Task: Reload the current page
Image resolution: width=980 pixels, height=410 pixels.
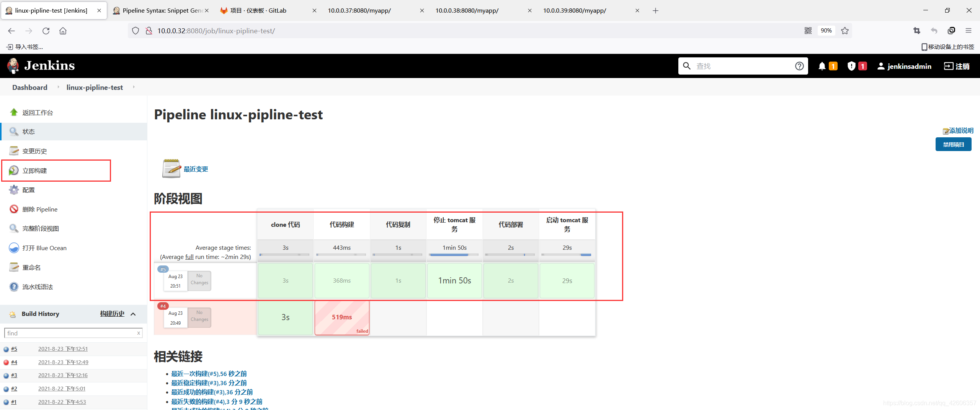Action: 46,31
